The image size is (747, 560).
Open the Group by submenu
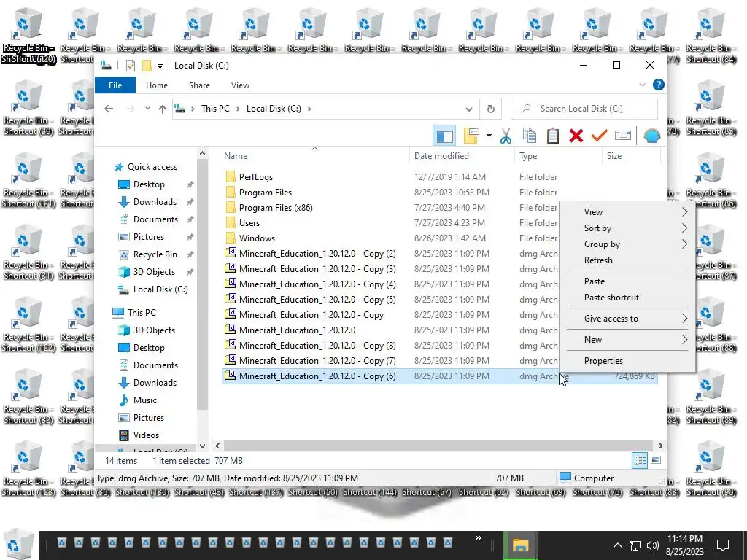pyautogui.click(x=627, y=244)
